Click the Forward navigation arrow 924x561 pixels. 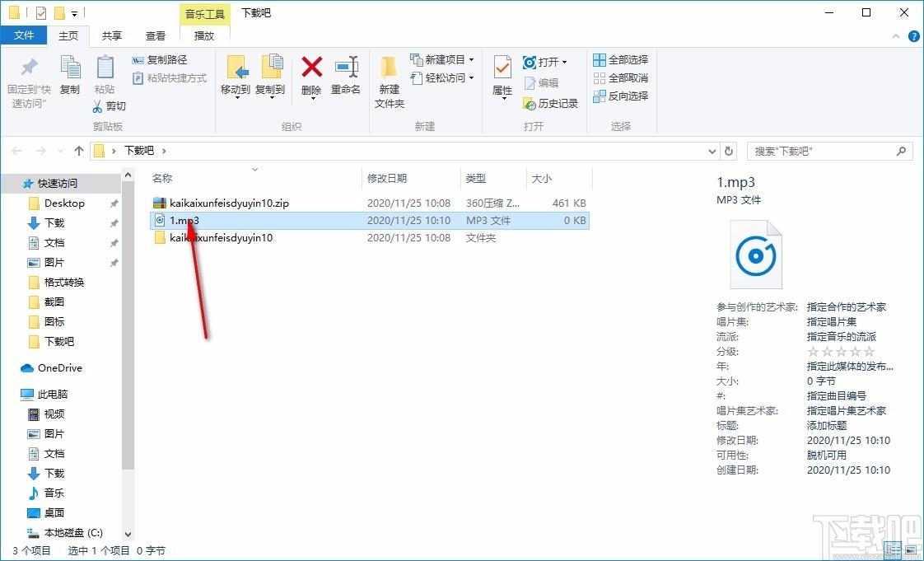[x=40, y=151]
